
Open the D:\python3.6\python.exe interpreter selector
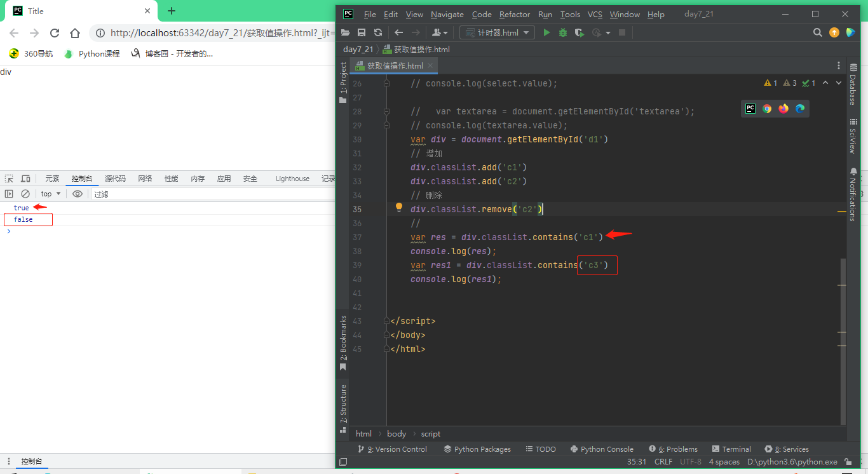(792, 462)
